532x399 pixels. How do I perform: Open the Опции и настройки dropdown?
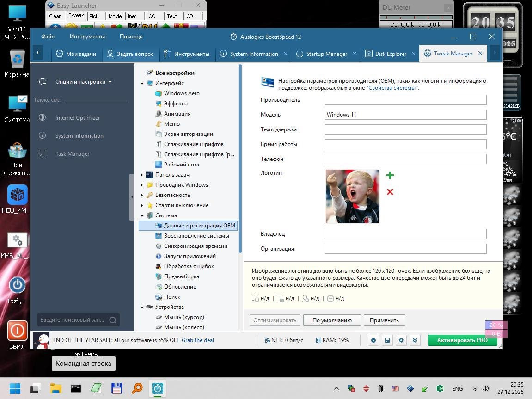83,82
